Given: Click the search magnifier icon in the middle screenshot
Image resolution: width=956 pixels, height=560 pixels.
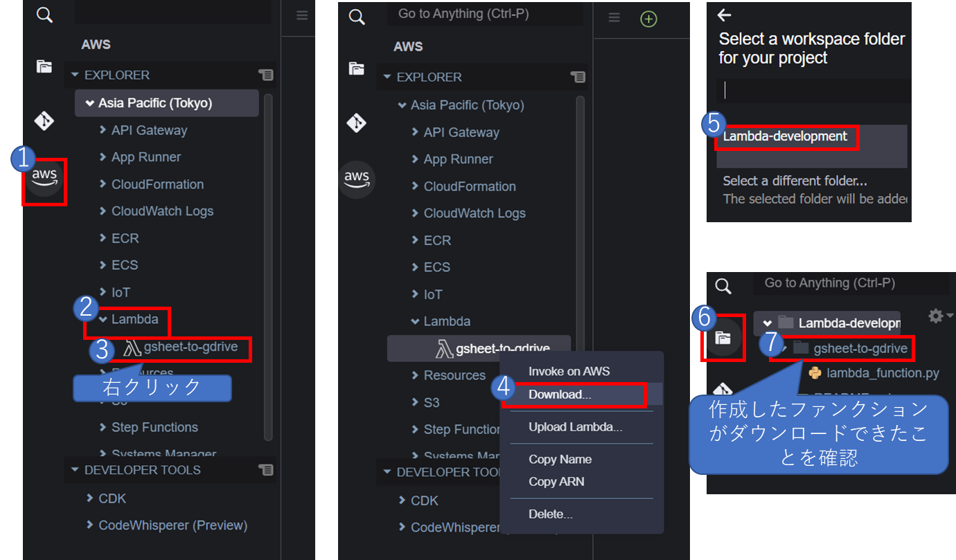Looking at the screenshot, I should pyautogui.click(x=357, y=17).
